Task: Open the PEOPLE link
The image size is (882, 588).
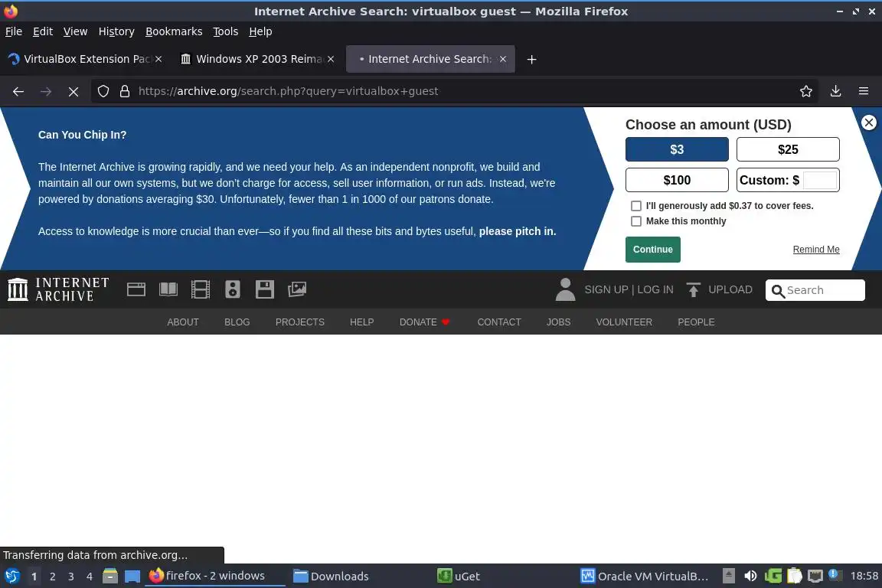Action: coord(696,322)
